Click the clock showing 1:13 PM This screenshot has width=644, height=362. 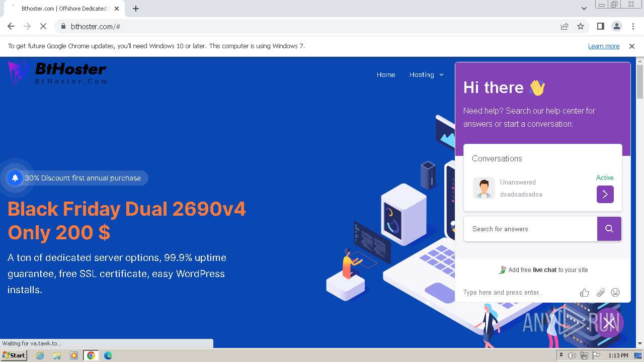pos(618,355)
